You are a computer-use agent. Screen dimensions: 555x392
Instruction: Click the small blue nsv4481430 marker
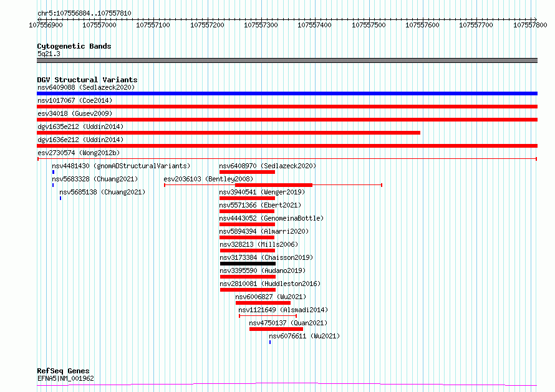[54, 172]
